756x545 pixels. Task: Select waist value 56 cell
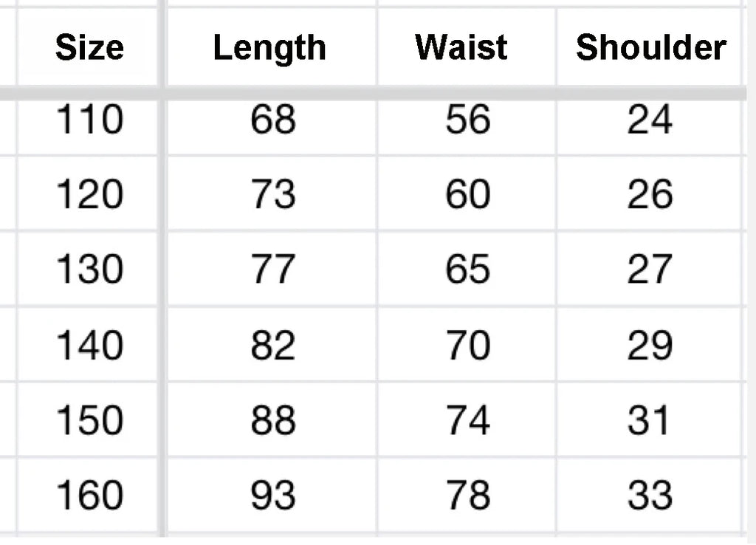[467, 120]
